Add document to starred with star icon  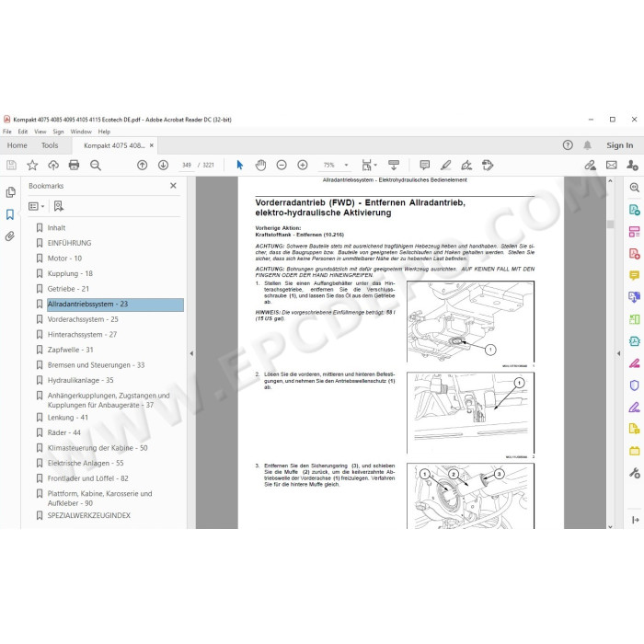tap(32, 165)
